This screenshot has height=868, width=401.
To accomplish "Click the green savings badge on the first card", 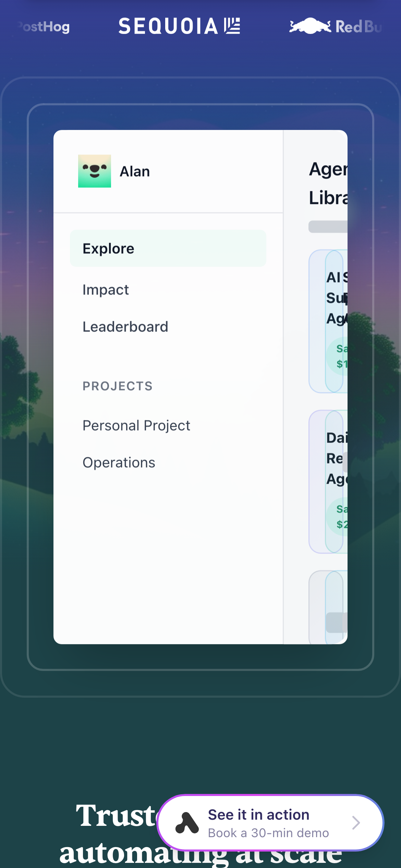I will coord(340,357).
